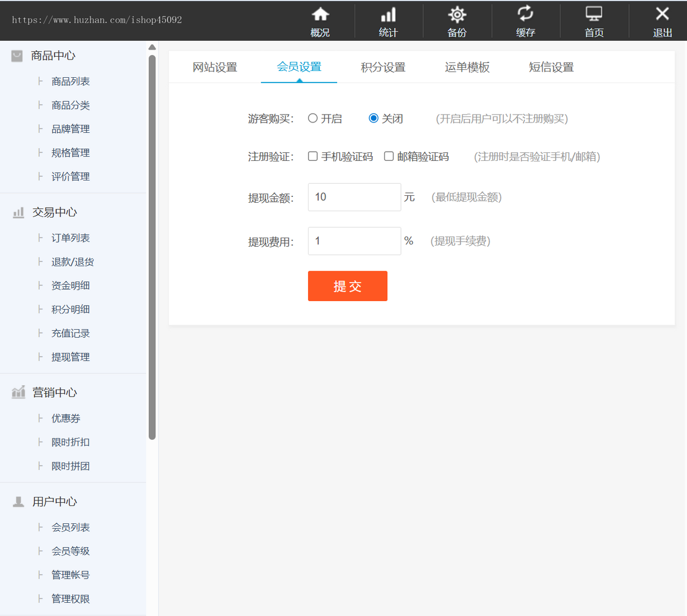This screenshot has height=616, width=687.
Task: Click the 退出 logout X icon
Action: (x=662, y=13)
